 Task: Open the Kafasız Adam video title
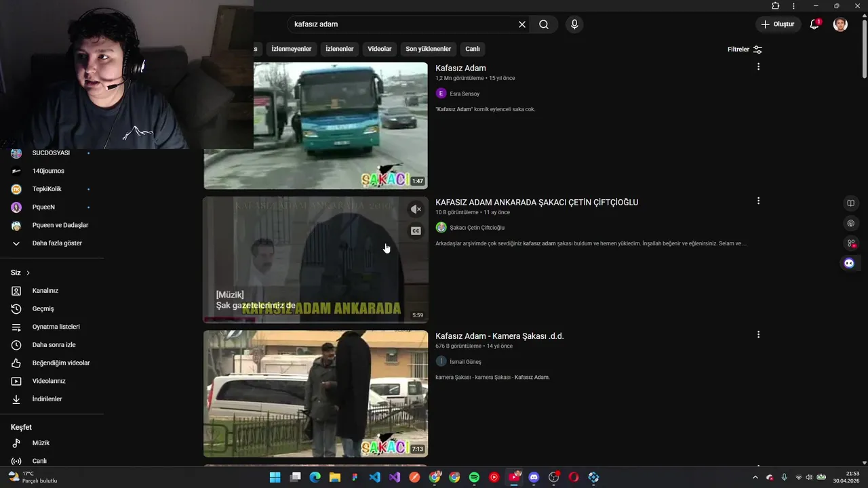click(x=460, y=68)
